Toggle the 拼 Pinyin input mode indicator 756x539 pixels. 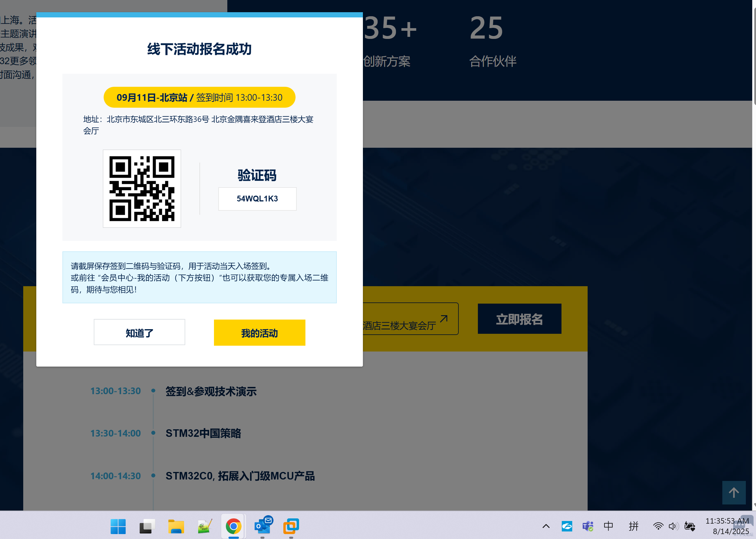[633, 526]
